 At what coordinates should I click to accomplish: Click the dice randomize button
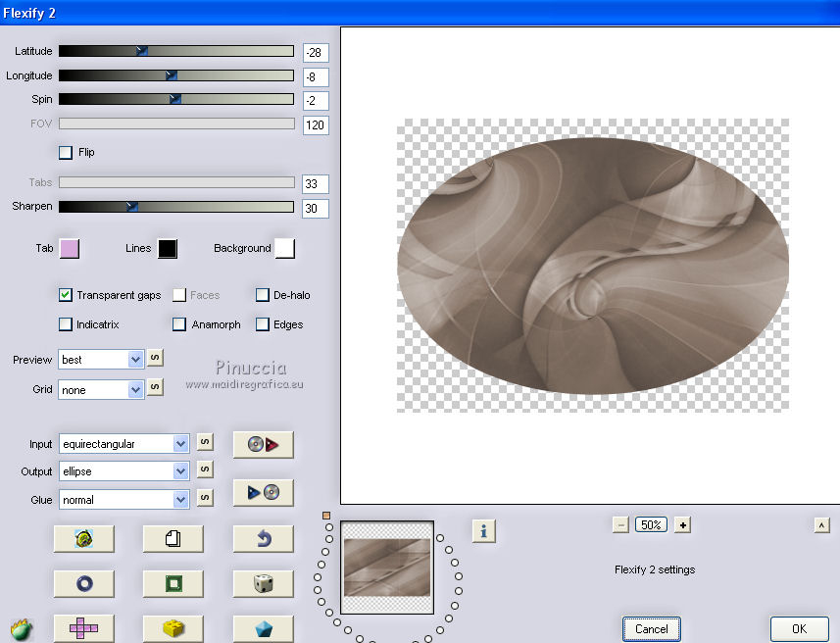(x=263, y=583)
